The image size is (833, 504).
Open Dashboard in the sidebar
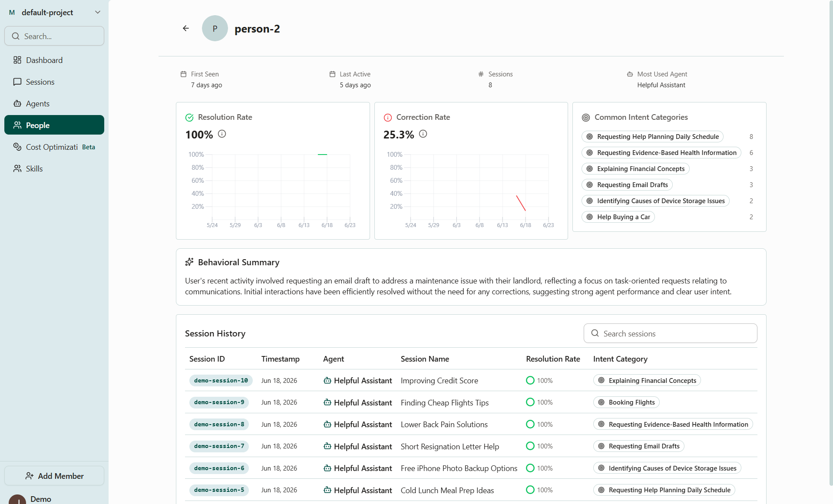pyautogui.click(x=54, y=60)
